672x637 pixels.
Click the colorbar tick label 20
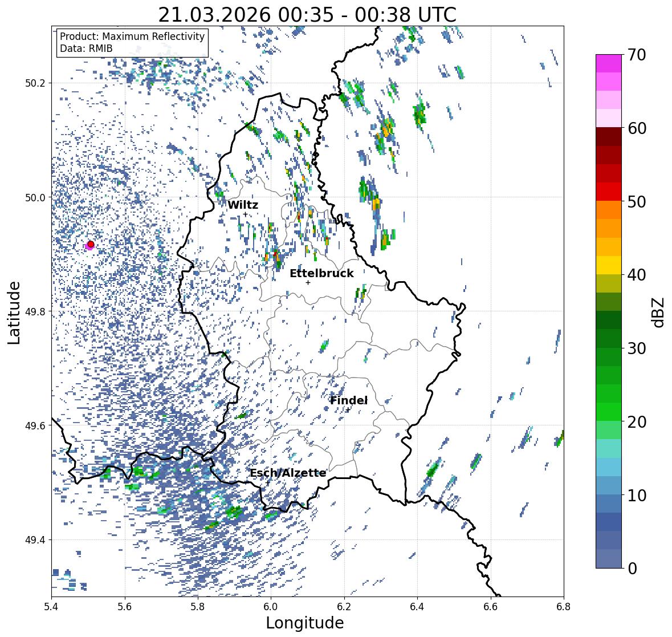637,422
